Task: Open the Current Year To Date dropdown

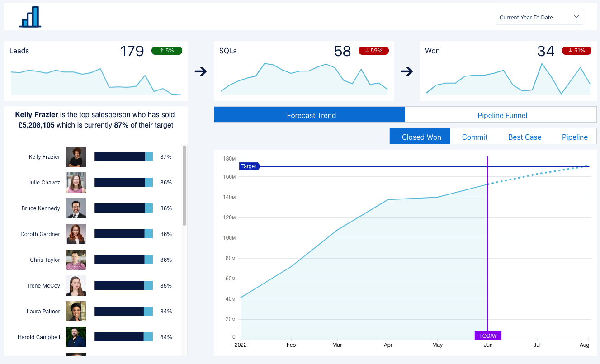Action: pyautogui.click(x=539, y=17)
